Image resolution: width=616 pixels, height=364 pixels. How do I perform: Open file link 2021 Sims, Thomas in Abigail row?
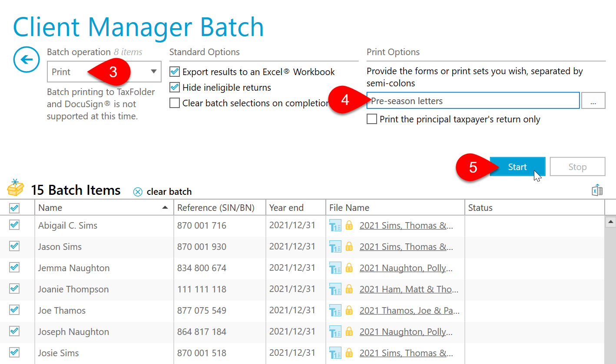pyautogui.click(x=406, y=226)
